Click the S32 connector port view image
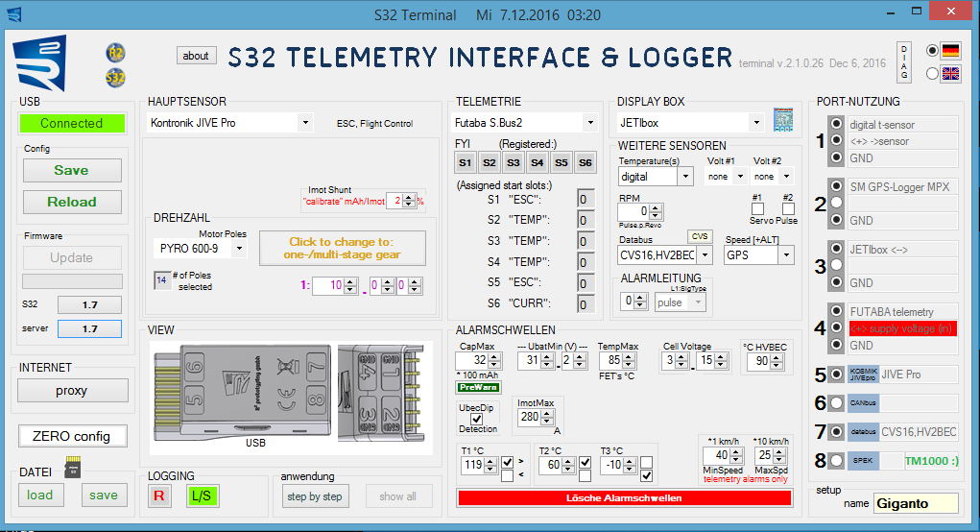 click(x=382, y=393)
